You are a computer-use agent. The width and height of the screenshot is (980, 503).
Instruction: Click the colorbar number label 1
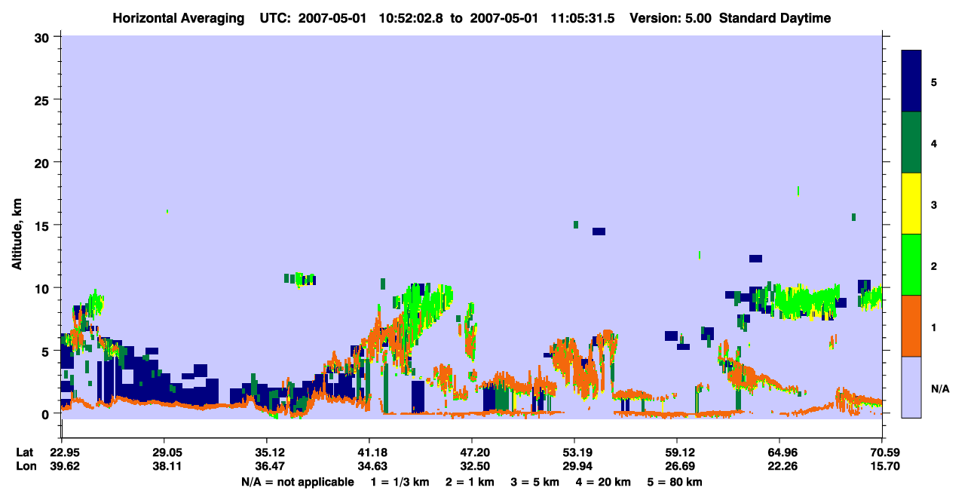[933, 327]
